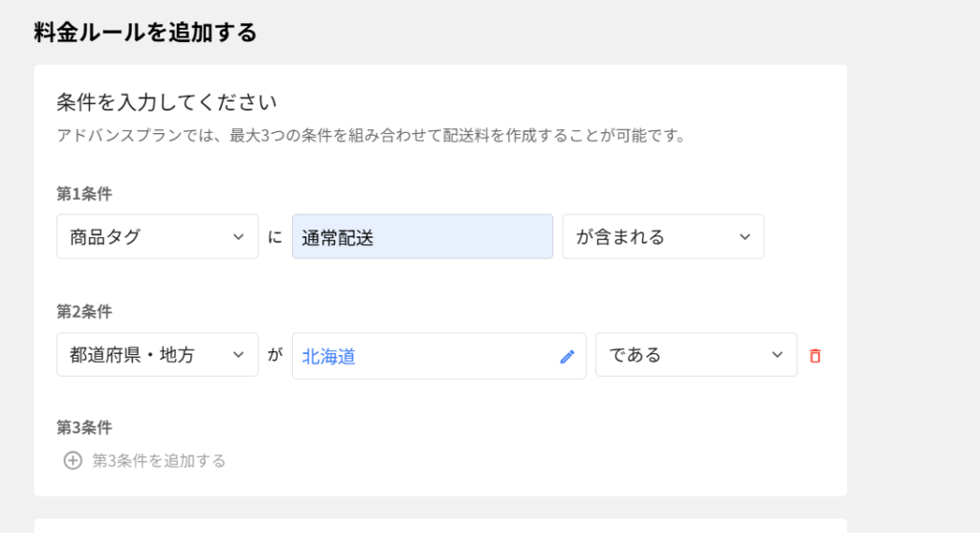Click the アドバンスプラン description text
980x533 pixels.
pos(371,135)
